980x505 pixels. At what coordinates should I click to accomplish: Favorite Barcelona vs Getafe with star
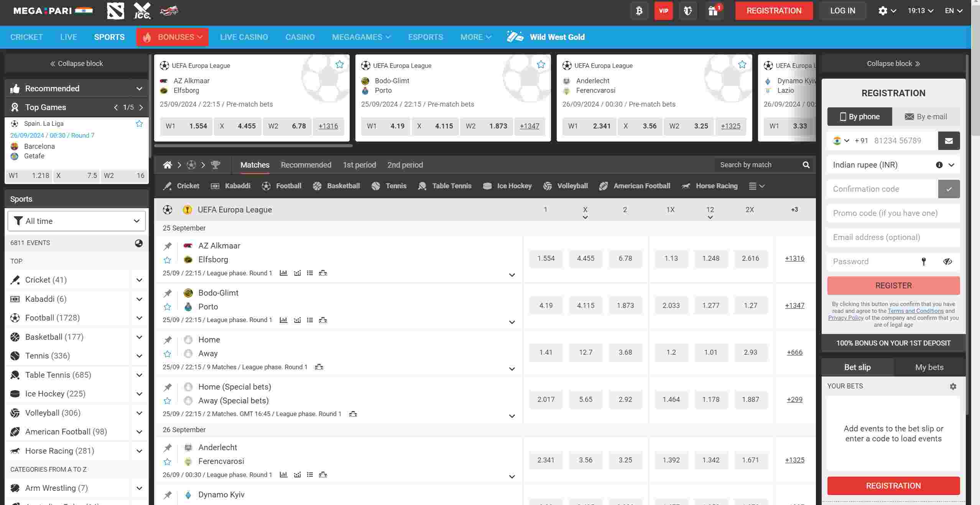[139, 123]
